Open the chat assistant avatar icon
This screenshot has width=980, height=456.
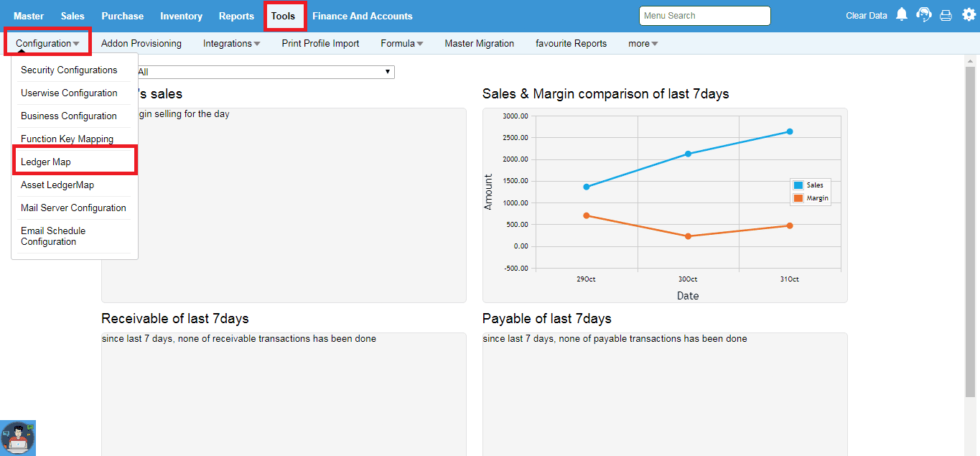tap(18, 438)
